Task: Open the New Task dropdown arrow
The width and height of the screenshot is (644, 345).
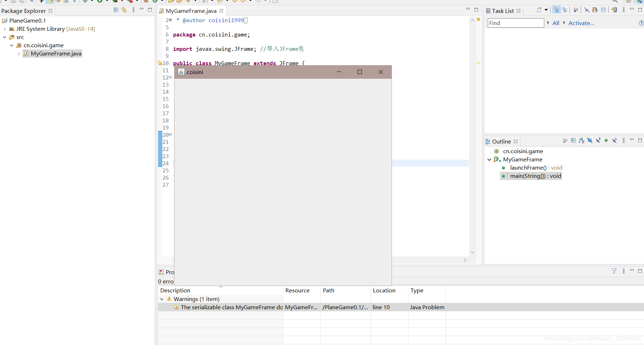Action: coord(546,10)
